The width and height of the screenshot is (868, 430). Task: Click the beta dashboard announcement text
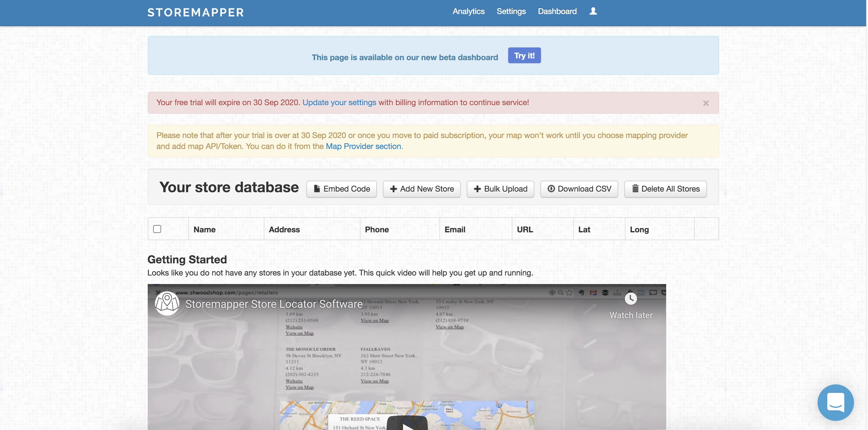pos(405,57)
